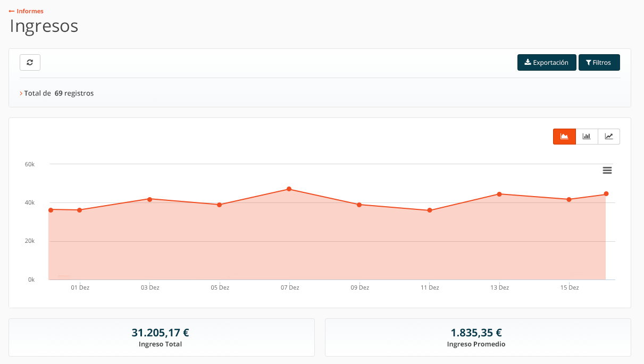The height and width of the screenshot is (364, 644).
Task: Open the Filtros panel
Action: coord(599,62)
